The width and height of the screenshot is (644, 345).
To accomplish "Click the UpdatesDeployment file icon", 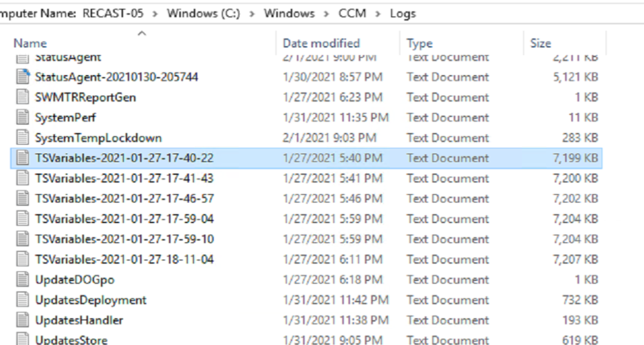I will coord(23,300).
